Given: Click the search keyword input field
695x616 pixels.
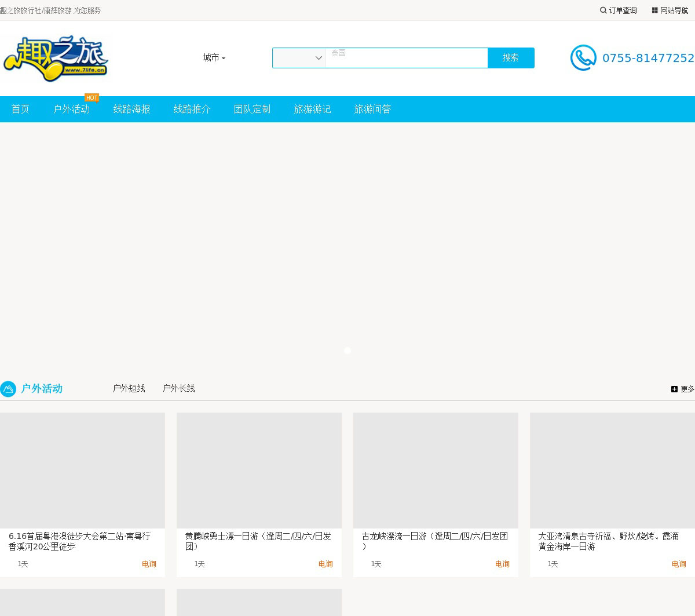Looking at the screenshot, I should (406, 58).
